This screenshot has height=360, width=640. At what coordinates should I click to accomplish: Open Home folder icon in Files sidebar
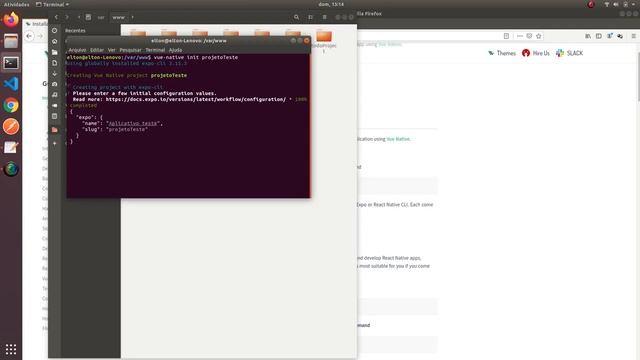point(55,41)
